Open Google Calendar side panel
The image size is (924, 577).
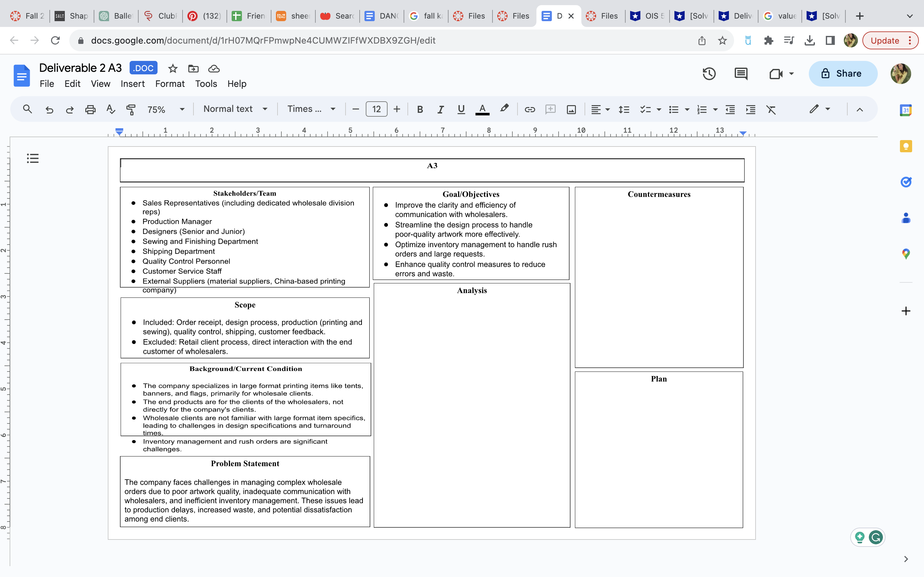(x=906, y=110)
